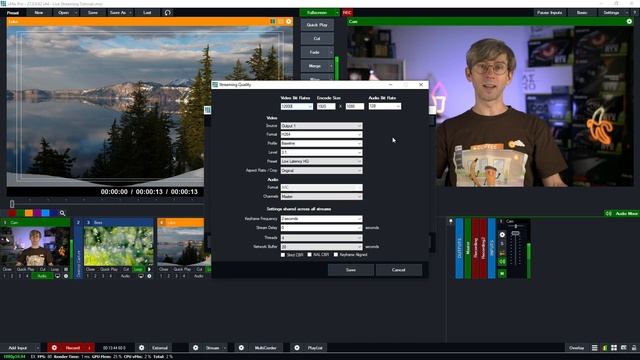Toggle the Solo S button on Cam audio channel
Screen dimensions: 640x360
pos(502,244)
